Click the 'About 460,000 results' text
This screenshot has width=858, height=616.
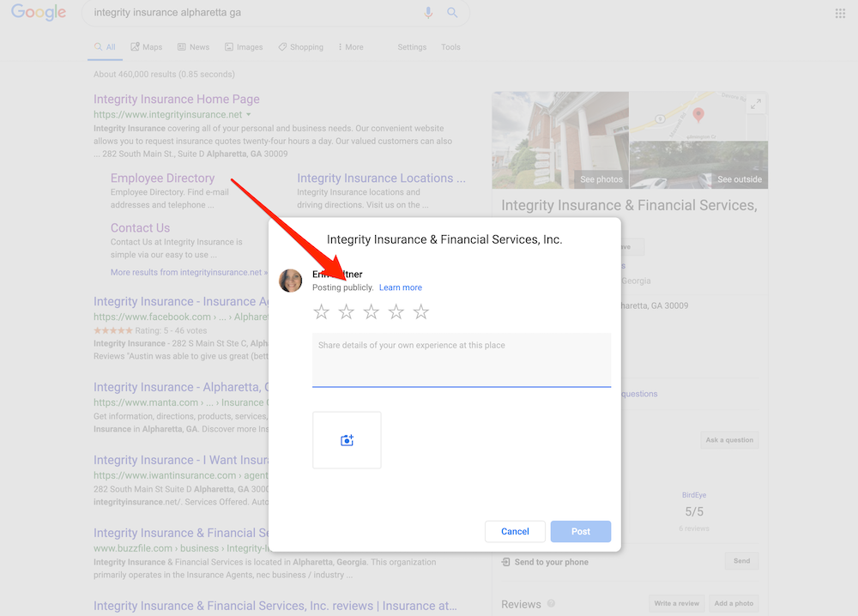[x=164, y=74]
